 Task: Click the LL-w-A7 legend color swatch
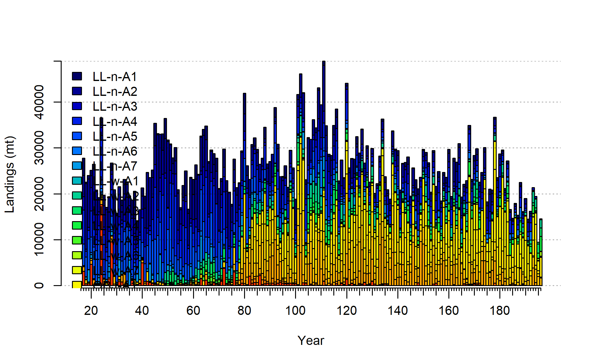coord(77,270)
